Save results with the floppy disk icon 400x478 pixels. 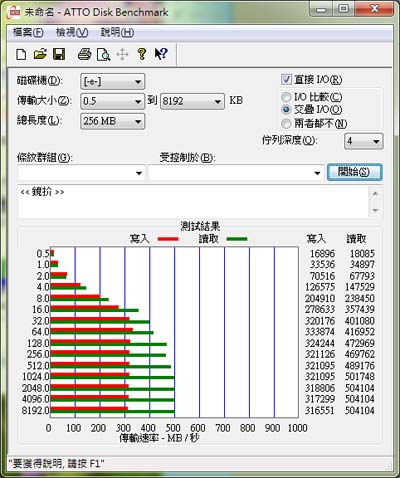pos(59,54)
